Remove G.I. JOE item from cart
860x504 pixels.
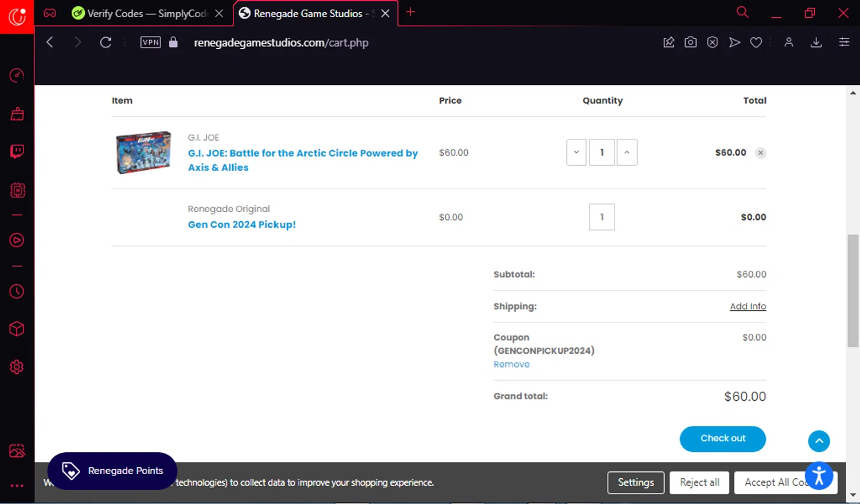pos(760,153)
